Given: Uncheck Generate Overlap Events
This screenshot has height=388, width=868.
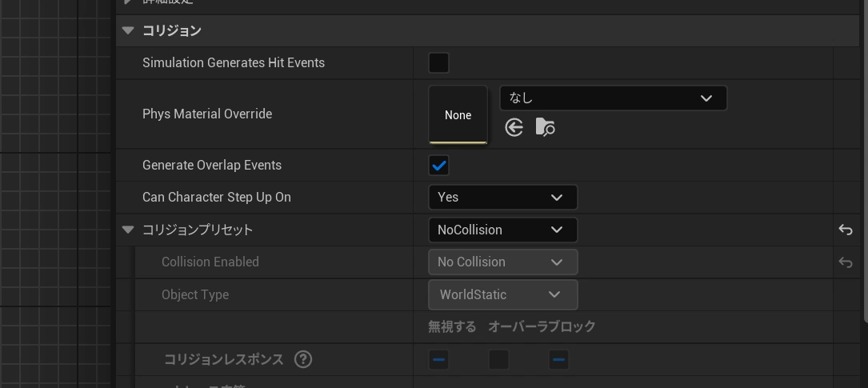Looking at the screenshot, I should tap(438, 166).
